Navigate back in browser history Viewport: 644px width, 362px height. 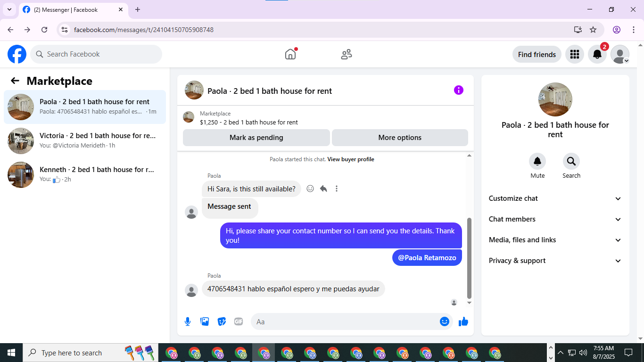(x=10, y=30)
